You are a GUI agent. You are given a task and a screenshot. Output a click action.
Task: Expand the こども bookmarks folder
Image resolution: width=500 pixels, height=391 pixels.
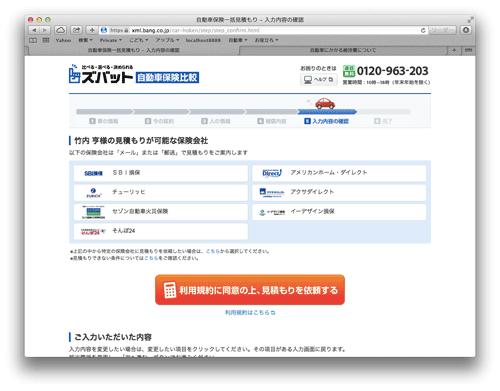click(139, 40)
